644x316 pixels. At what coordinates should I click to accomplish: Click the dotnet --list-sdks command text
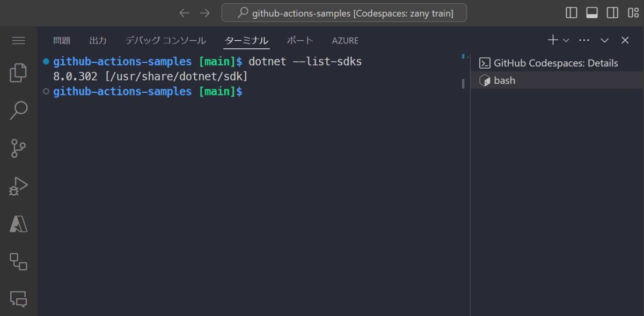(x=305, y=62)
